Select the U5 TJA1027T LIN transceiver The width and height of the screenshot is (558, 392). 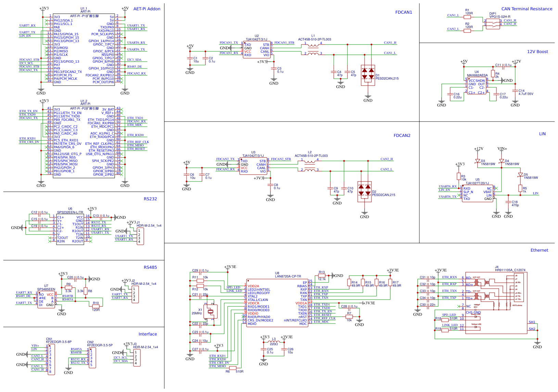tap(477, 193)
